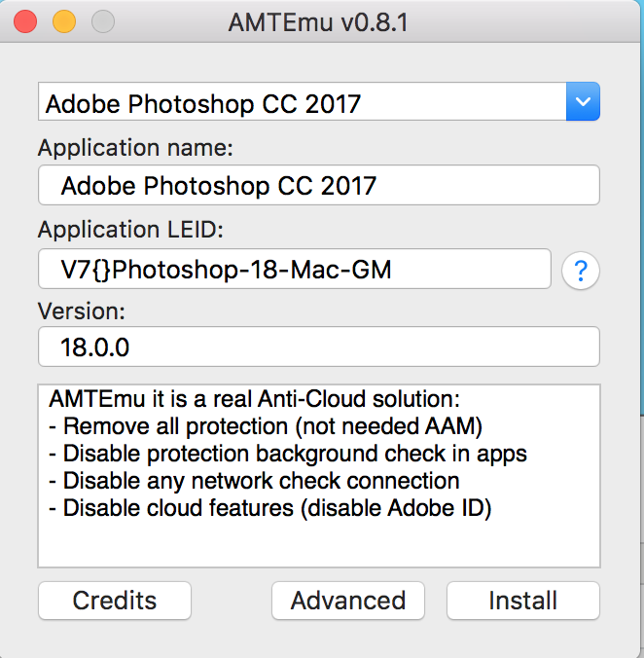Focus the Application LEID text field
This screenshot has height=658, width=644.
point(295,270)
